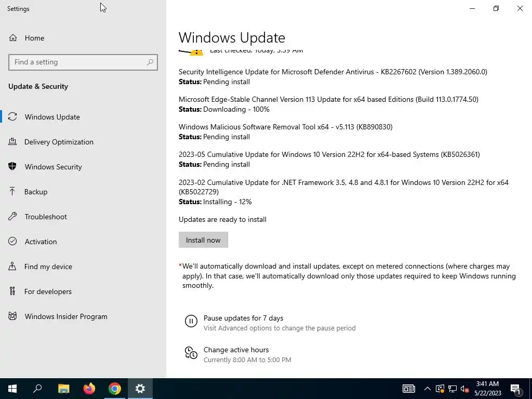Click Pause updates for 7 days
Viewport: 532px width, 399px height.
(x=243, y=318)
